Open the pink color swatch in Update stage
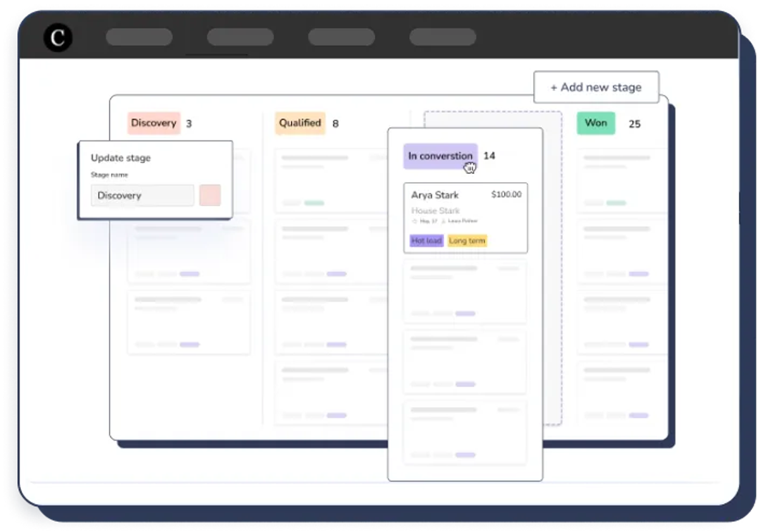The image size is (759, 532). pos(210,195)
